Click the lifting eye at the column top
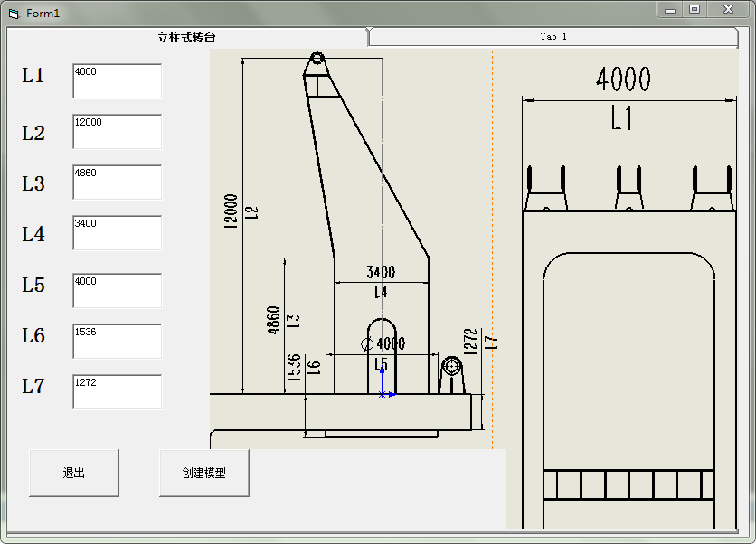 click(317, 59)
